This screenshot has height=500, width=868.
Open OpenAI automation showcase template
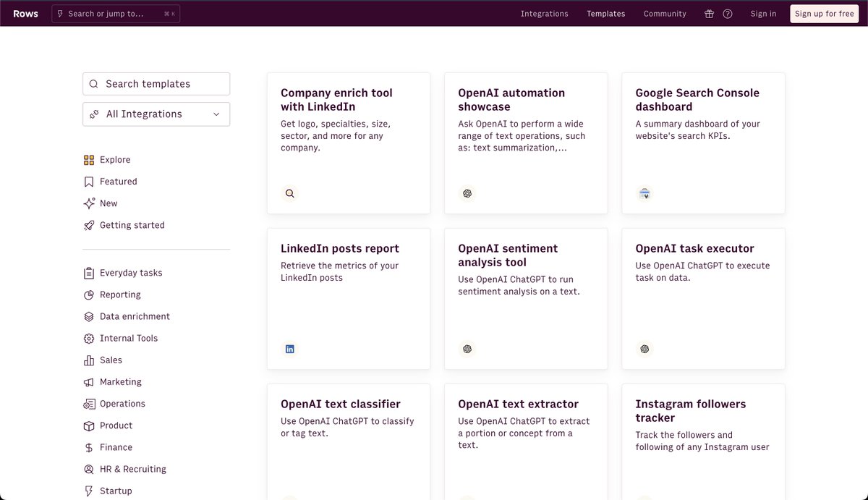pos(526,143)
